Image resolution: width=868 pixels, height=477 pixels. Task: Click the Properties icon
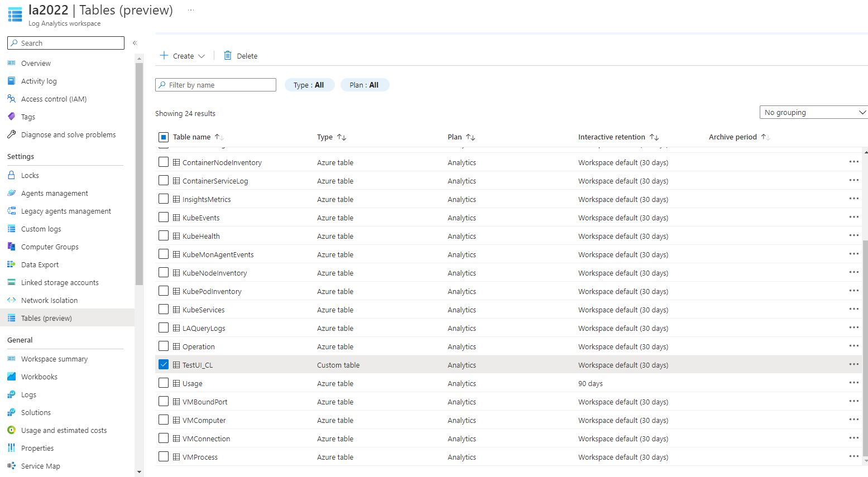11,448
